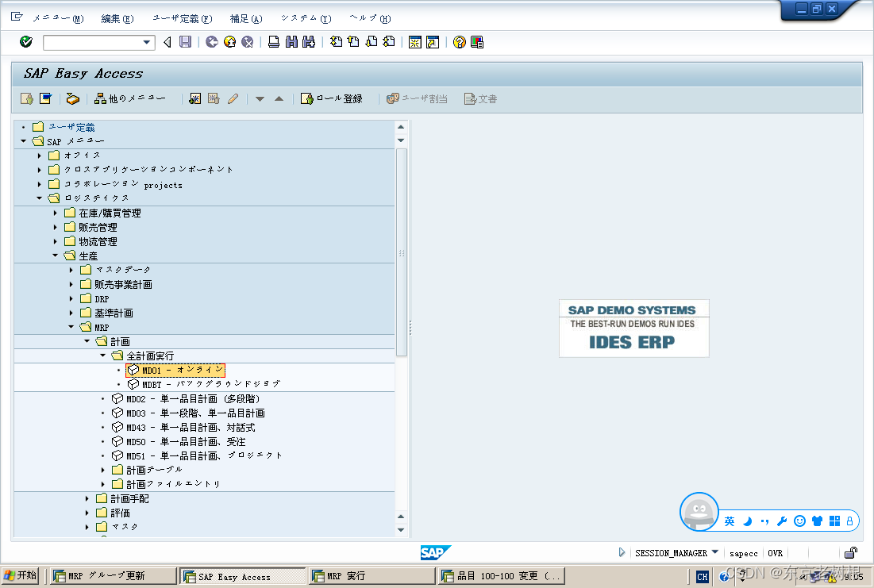Collapse the SAP メニュー tree node
Screen dimensions: 874x588
pos(23,141)
